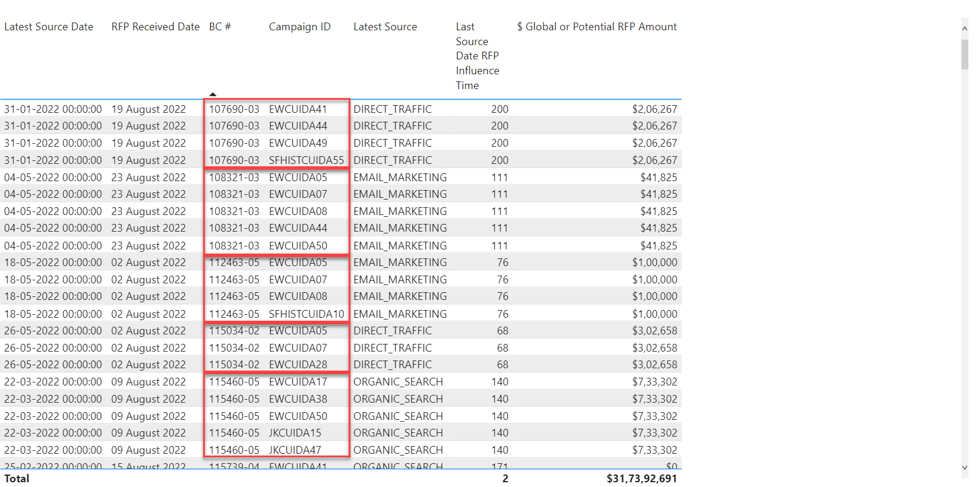Click the total amount $31,73,92,691
The image size is (980, 487).
coord(641,479)
